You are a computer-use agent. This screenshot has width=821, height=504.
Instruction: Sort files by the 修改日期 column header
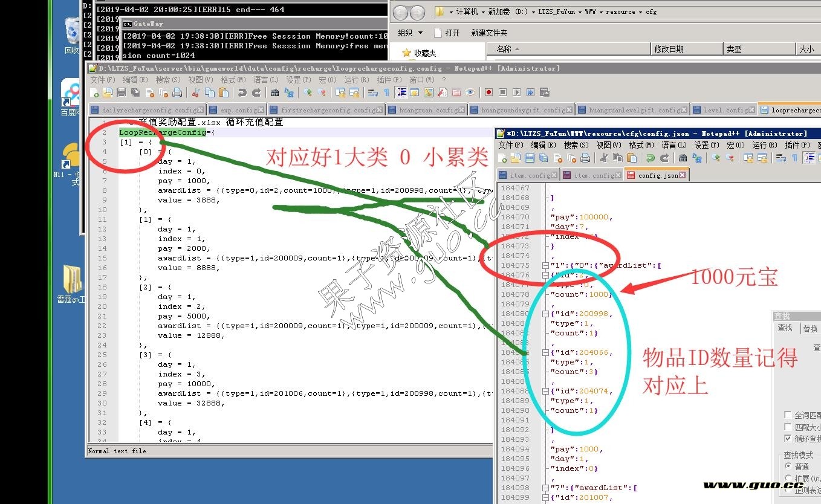click(x=669, y=49)
